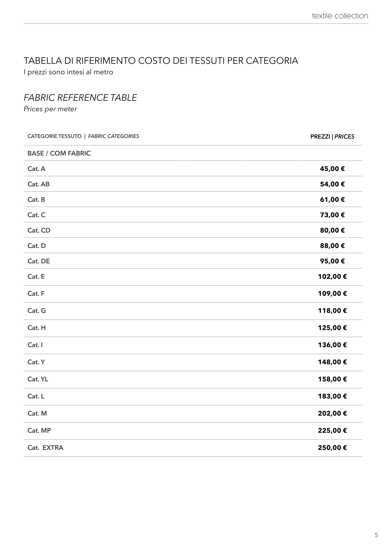This screenshot has height=555, width=392.
Task: Click the 54,00 € price for Cat. AB
Action: (332, 184)
